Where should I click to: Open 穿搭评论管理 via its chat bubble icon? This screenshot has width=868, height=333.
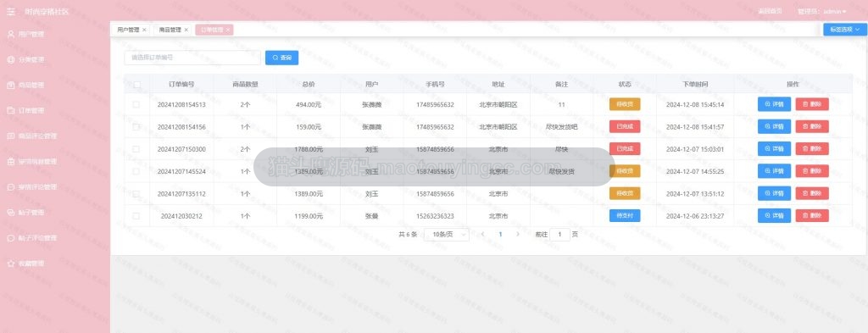(x=10, y=187)
